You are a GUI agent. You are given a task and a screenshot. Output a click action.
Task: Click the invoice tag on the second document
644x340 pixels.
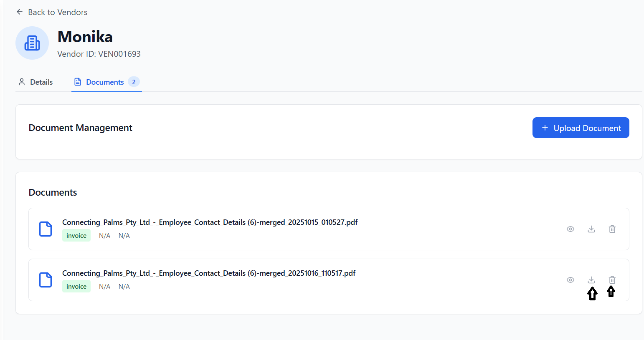(76, 286)
